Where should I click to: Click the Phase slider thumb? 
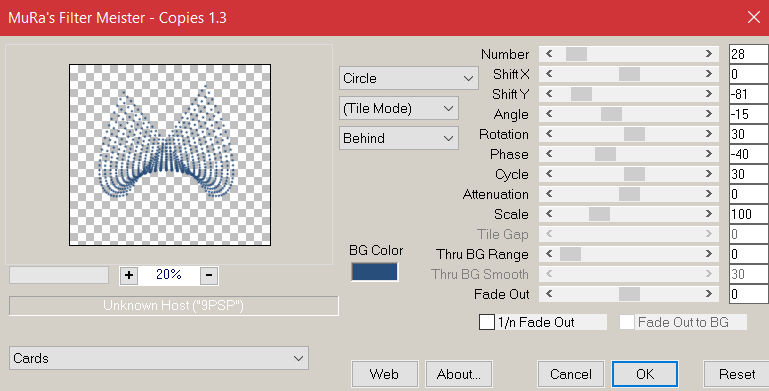[x=605, y=154]
